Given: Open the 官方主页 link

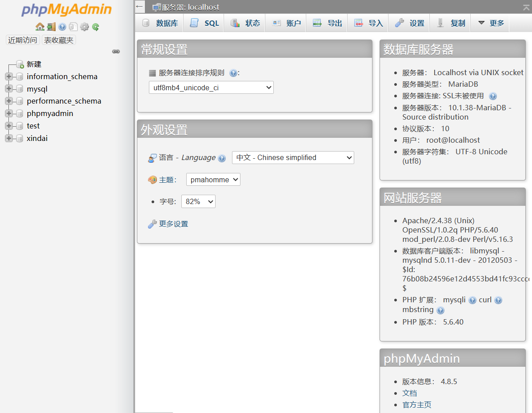Looking at the screenshot, I should click(x=416, y=405).
